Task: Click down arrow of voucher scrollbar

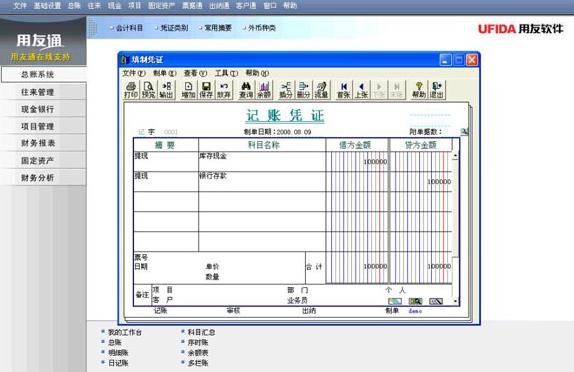Action: pyautogui.click(x=455, y=301)
